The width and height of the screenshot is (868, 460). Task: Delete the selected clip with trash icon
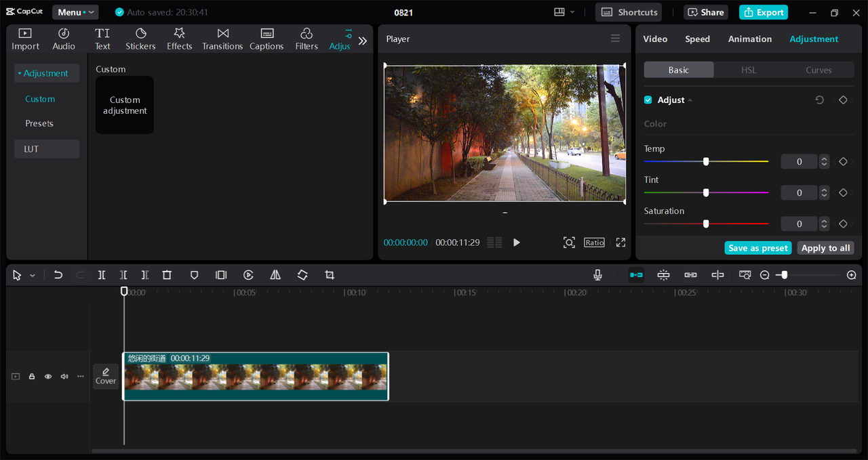point(167,275)
